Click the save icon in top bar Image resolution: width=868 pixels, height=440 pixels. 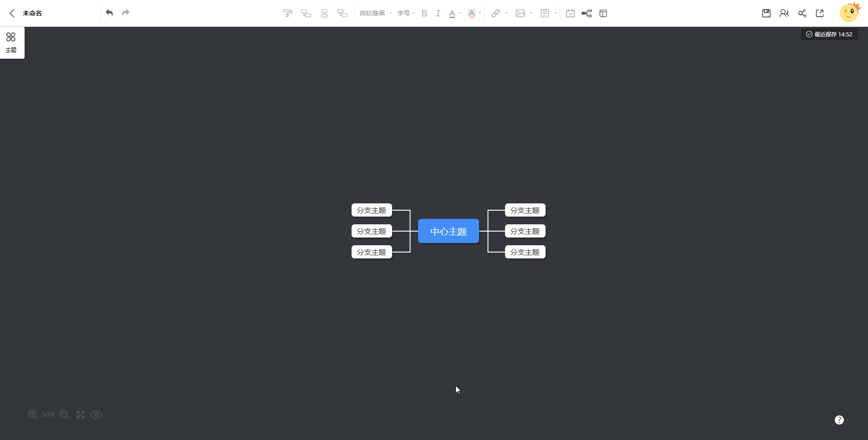point(766,13)
